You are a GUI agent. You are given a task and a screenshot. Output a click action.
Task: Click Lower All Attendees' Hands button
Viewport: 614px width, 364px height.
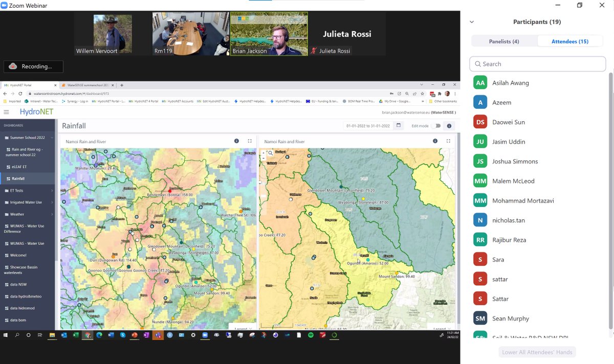click(x=537, y=352)
